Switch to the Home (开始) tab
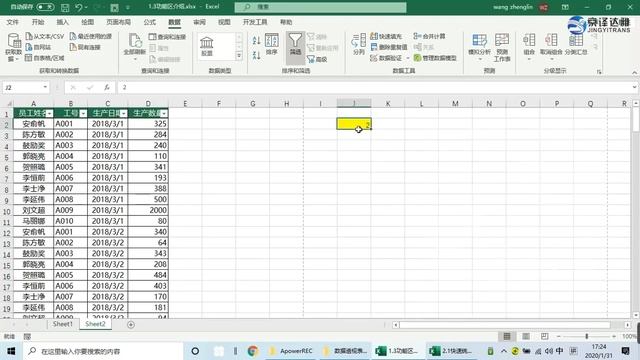This screenshot has width=640, height=360. point(38,22)
